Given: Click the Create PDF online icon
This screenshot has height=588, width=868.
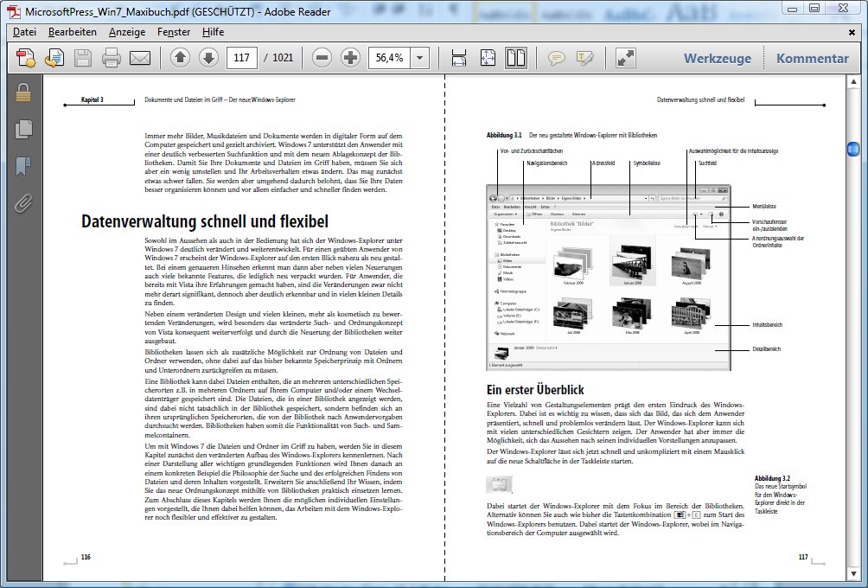Looking at the screenshot, I should point(26,59).
